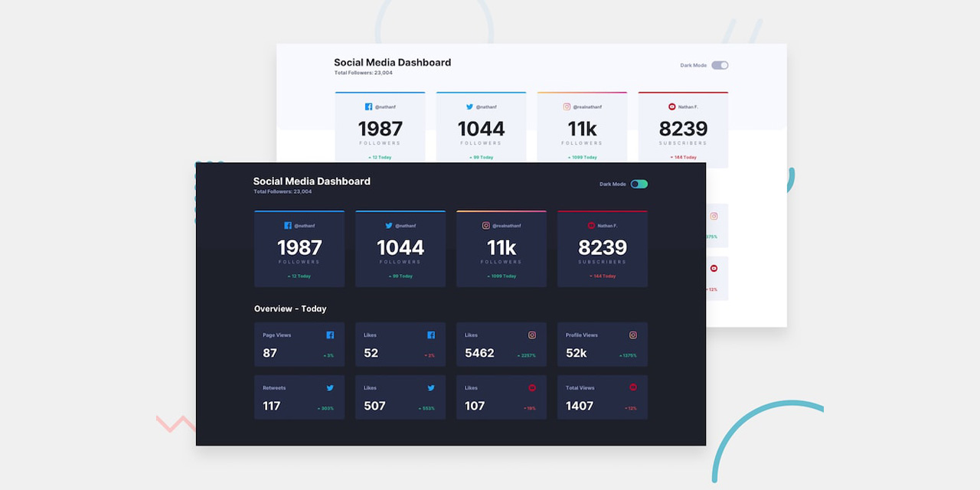Click the Instagram icon on the 11k followers card
This screenshot has width=980, height=490.
(x=487, y=225)
